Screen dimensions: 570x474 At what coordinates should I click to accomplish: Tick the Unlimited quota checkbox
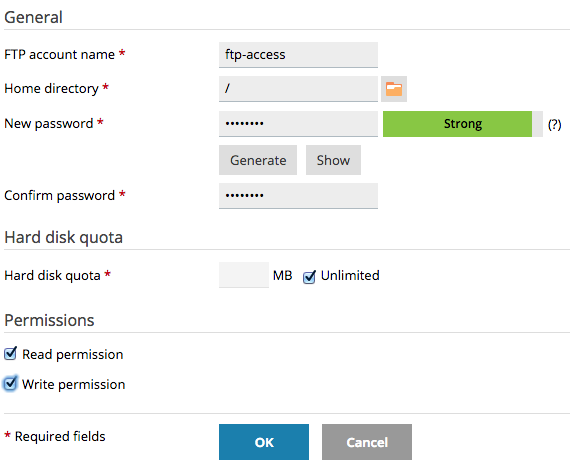pos(309,277)
